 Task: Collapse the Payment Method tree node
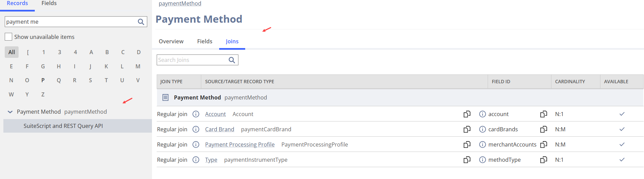tap(10, 112)
